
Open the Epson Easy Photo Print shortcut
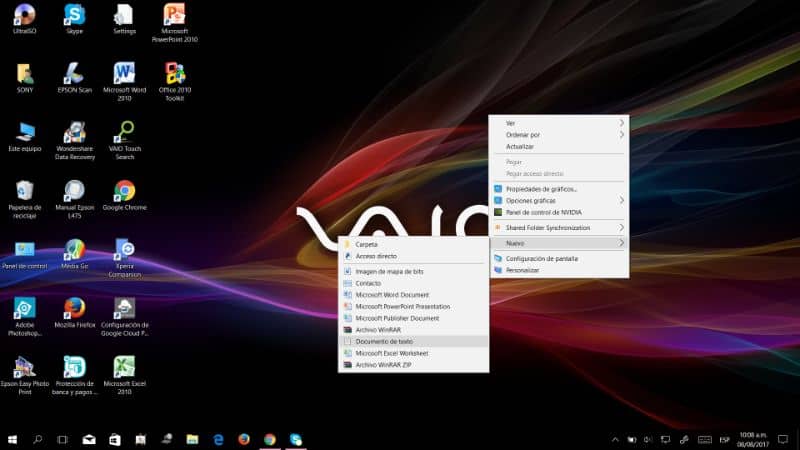24,376
